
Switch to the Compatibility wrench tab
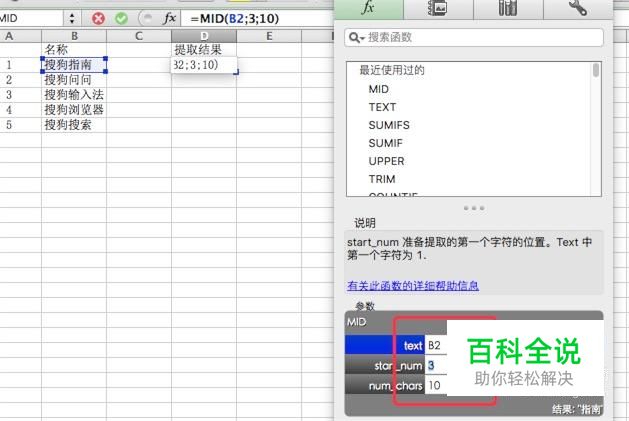(578, 8)
